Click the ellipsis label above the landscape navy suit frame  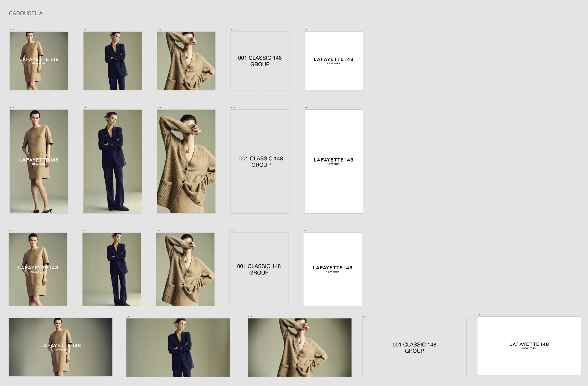pyautogui.click(x=128, y=316)
